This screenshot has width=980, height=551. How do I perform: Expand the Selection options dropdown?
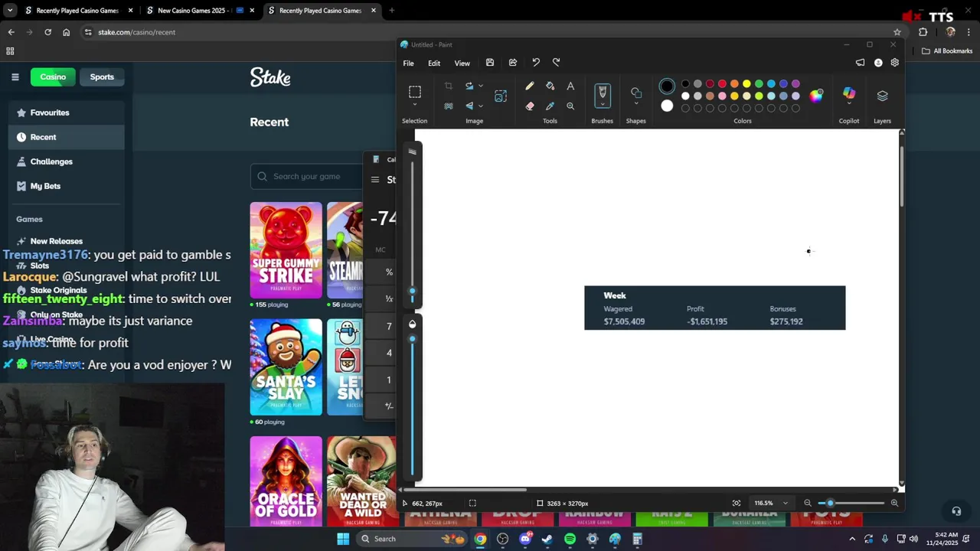point(414,105)
